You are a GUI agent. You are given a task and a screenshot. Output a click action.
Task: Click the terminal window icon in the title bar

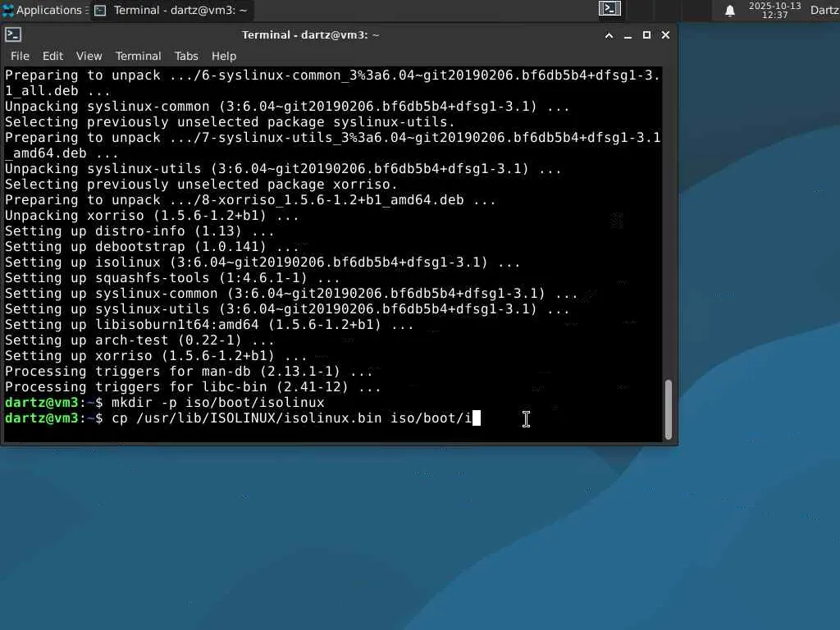pos(13,34)
